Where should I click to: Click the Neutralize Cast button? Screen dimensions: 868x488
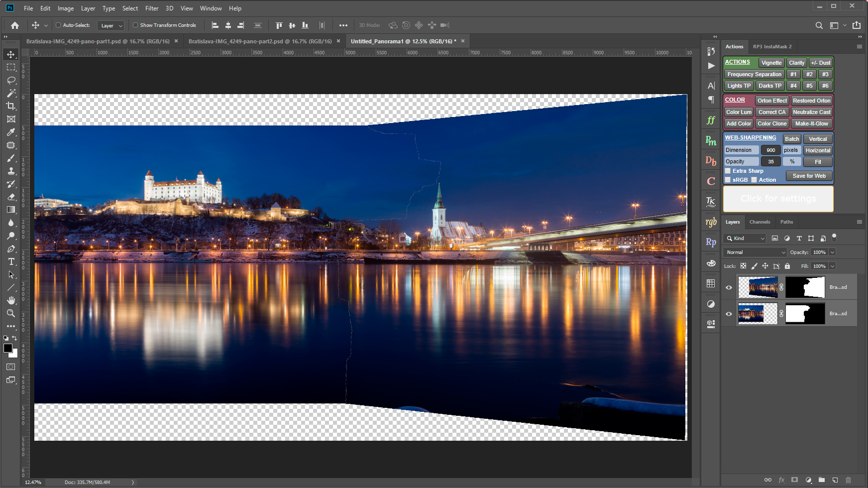812,112
